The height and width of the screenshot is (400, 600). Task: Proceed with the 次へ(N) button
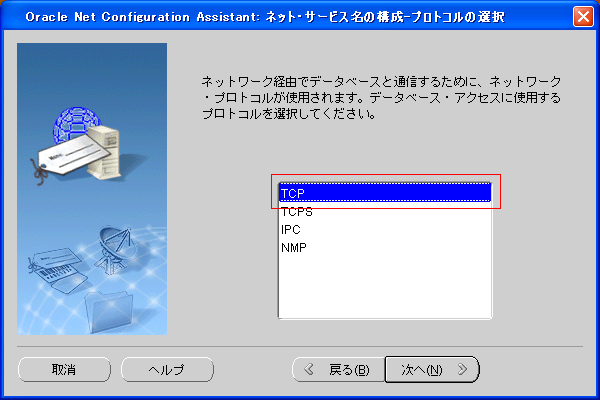pyautogui.click(x=432, y=369)
